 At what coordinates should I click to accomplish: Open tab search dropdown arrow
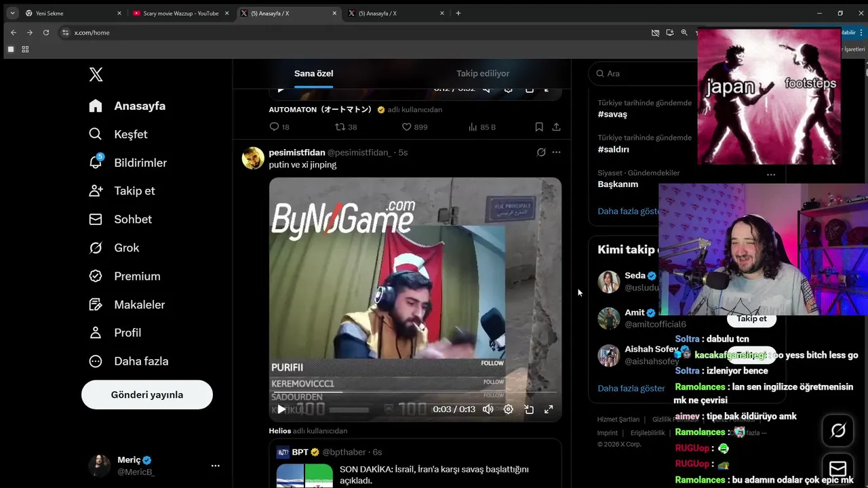(x=12, y=13)
